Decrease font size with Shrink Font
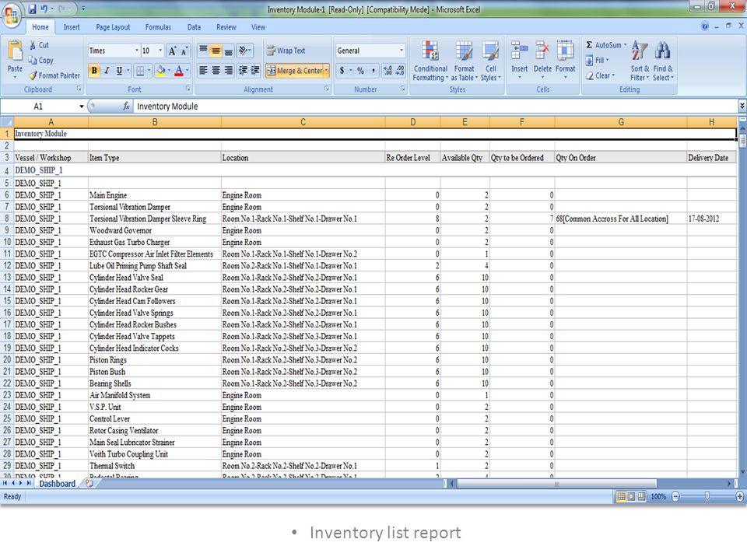 (184, 51)
